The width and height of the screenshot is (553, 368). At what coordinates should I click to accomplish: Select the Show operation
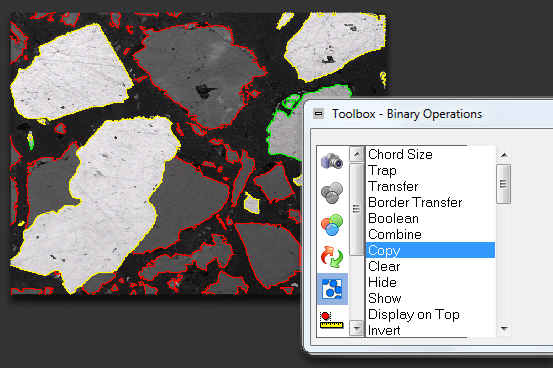(x=385, y=298)
